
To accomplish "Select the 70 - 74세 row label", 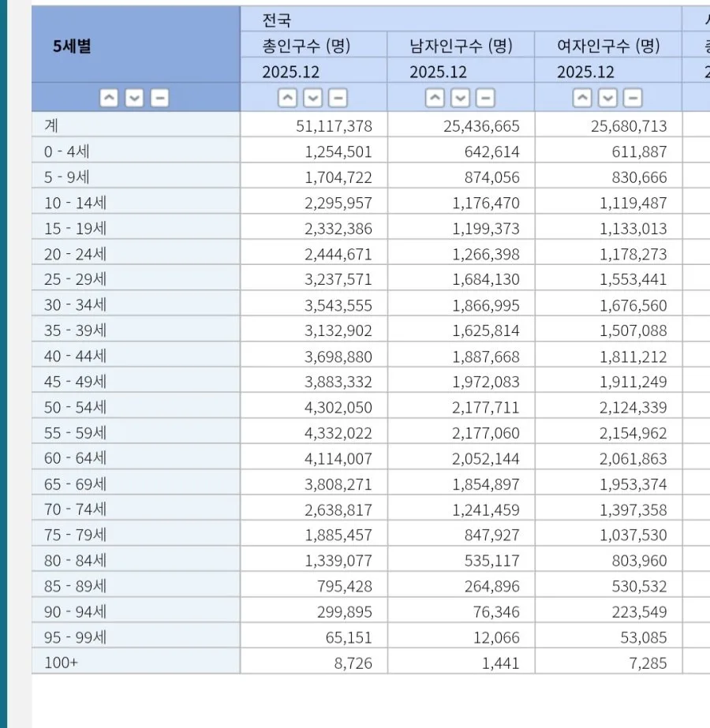I will click(x=136, y=508).
